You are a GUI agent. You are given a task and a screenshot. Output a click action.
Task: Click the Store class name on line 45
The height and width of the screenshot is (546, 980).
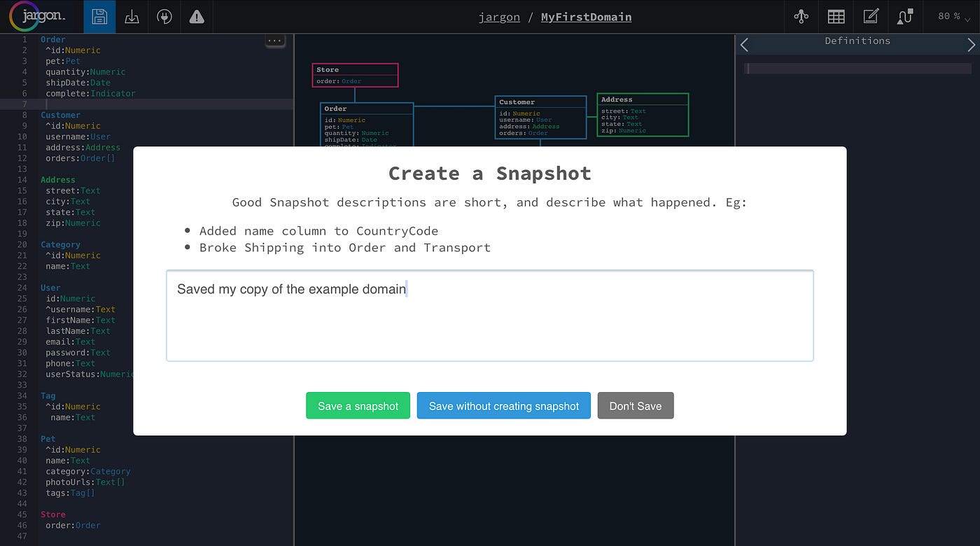53,514
